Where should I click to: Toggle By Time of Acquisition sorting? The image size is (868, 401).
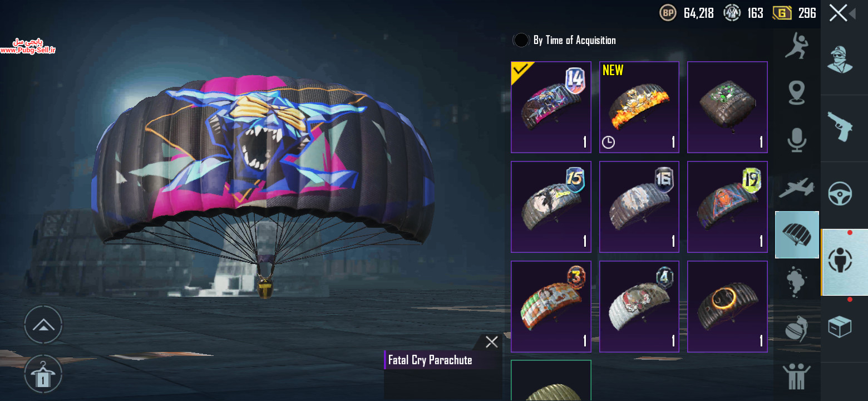(521, 40)
